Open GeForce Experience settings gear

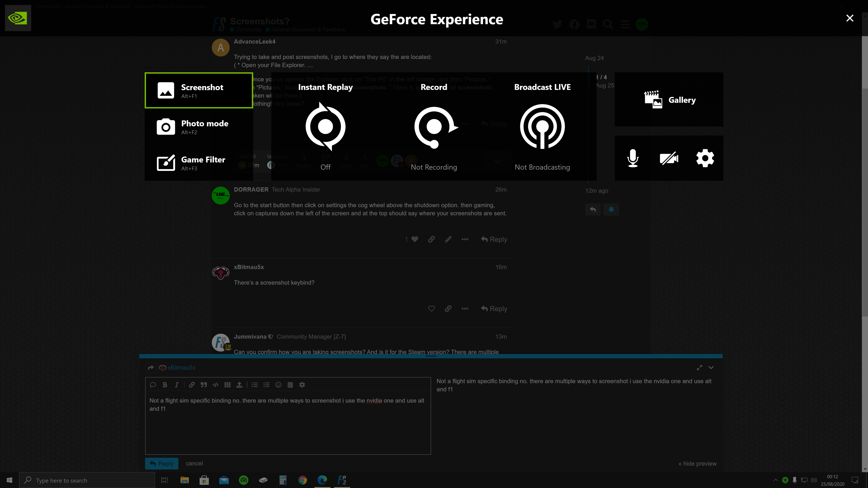point(705,158)
